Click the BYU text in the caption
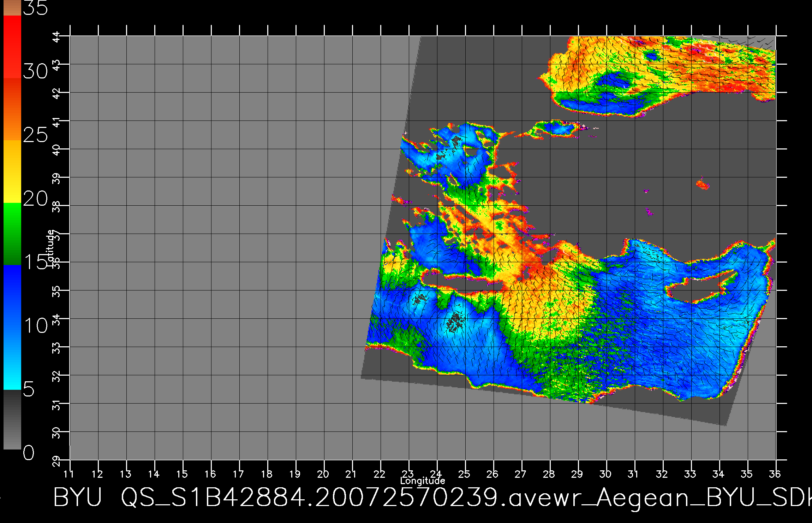This screenshot has height=523, width=812. pyautogui.click(x=78, y=497)
